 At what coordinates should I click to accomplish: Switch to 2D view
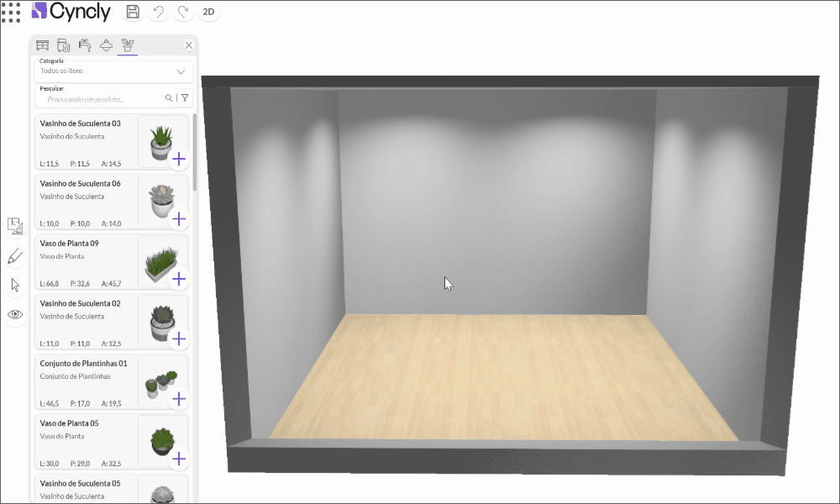(x=208, y=12)
